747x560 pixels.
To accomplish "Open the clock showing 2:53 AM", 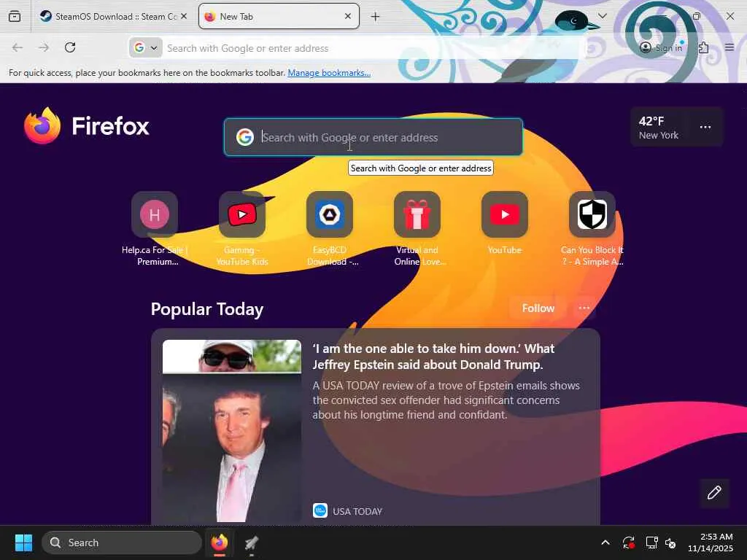I will (x=711, y=542).
